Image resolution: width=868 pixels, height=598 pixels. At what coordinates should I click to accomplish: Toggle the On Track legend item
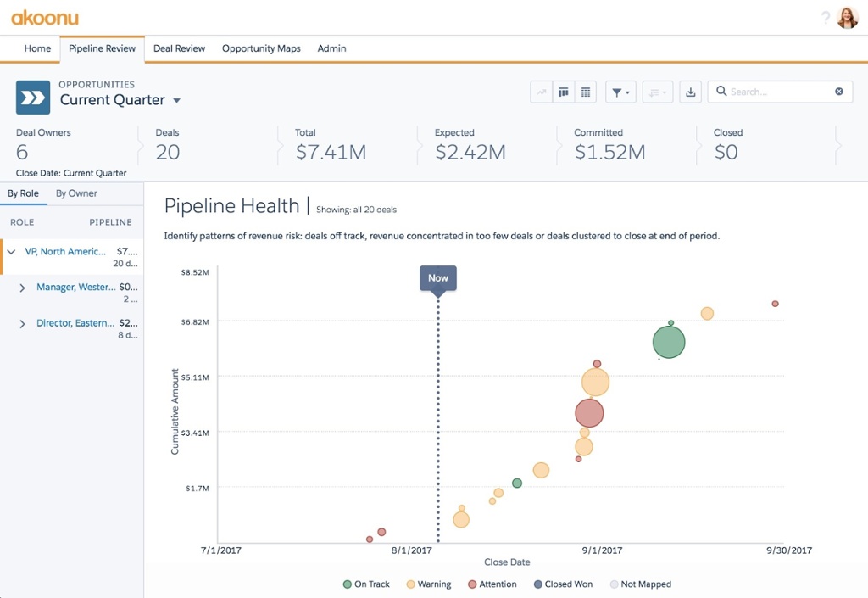point(367,584)
